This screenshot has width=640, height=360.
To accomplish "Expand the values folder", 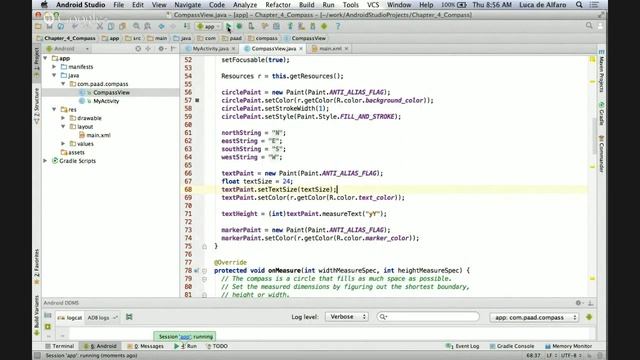I will 63,144.
